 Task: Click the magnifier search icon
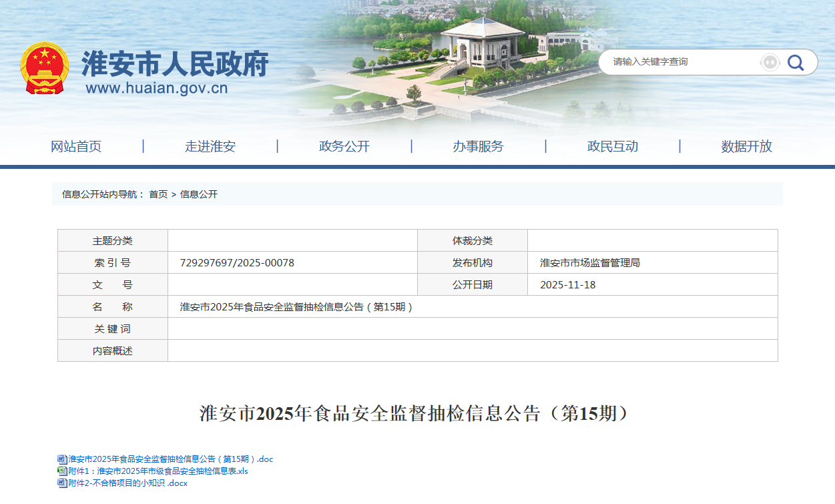pyautogui.click(x=796, y=62)
